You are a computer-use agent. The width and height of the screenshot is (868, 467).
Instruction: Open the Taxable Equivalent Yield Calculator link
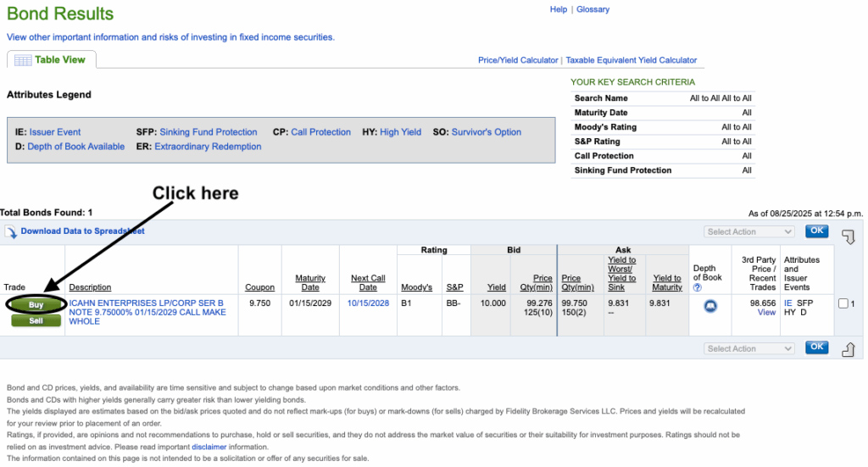tap(631, 60)
